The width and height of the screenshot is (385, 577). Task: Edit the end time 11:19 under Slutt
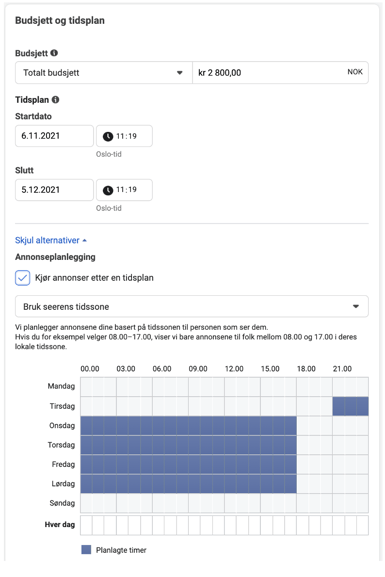(124, 190)
